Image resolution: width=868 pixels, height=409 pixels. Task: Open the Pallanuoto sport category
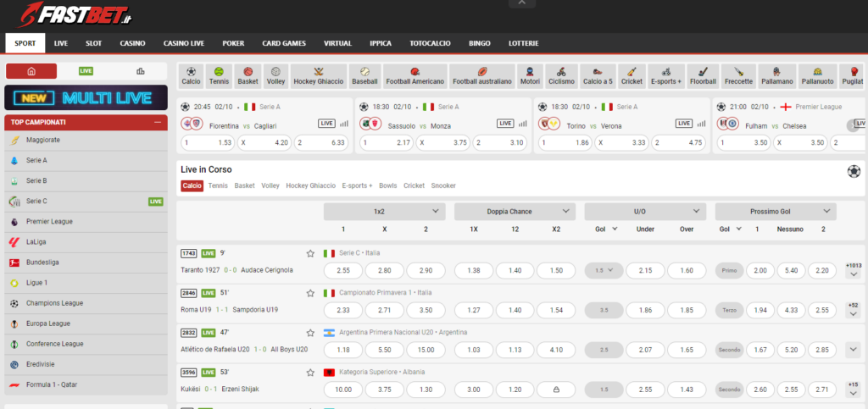point(817,76)
